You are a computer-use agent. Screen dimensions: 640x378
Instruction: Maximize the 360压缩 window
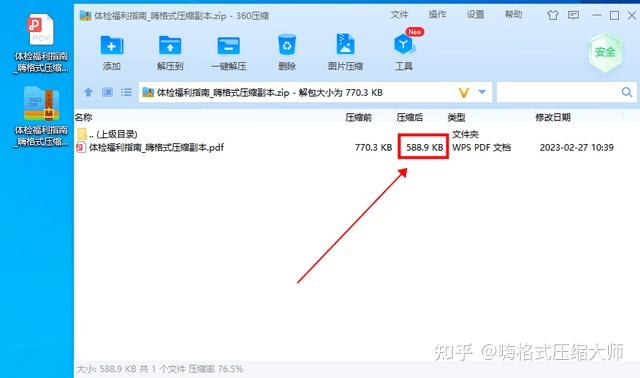coord(614,16)
